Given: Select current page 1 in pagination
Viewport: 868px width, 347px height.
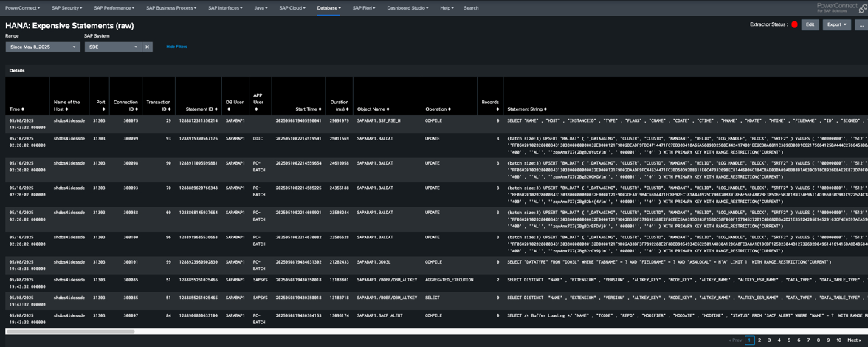Looking at the screenshot, I should pos(750,340).
